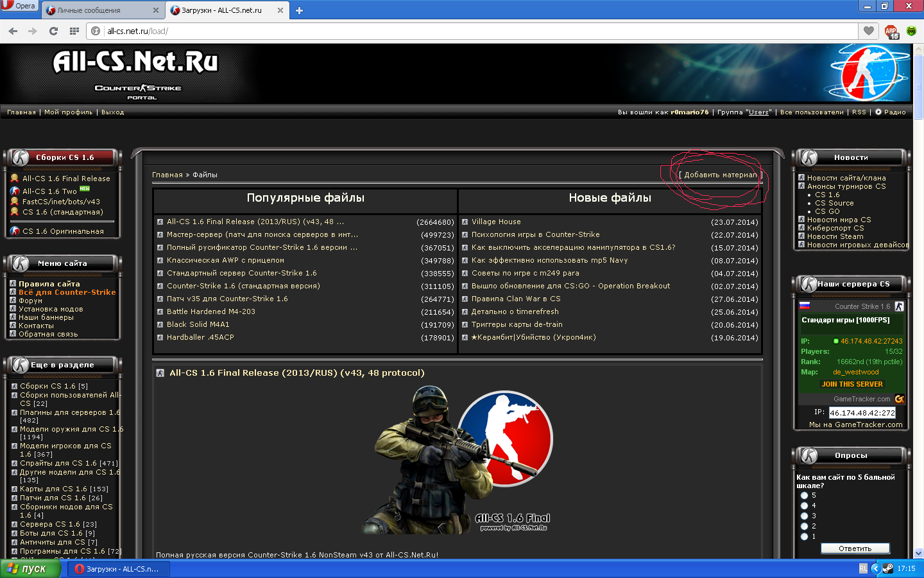Click Добавить материал link
This screenshot has height=578, width=924.
click(721, 175)
